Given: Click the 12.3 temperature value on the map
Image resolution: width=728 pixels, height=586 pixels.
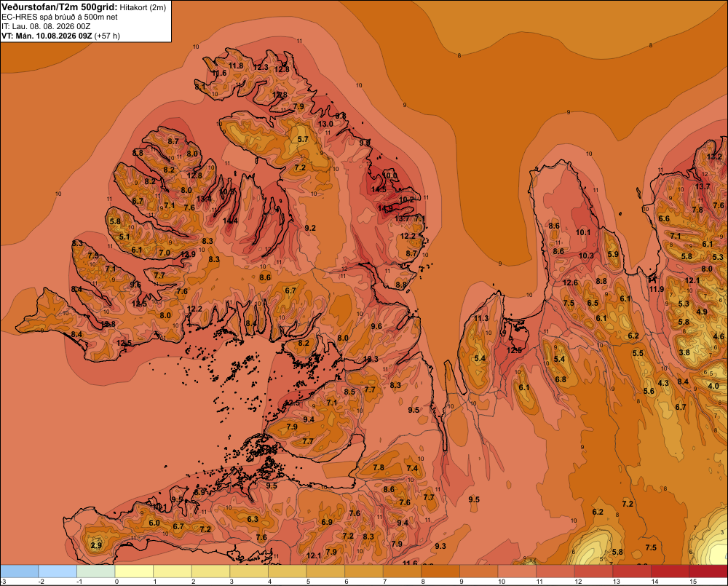Looking at the screenshot, I should pyautogui.click(x=261, y=67).
